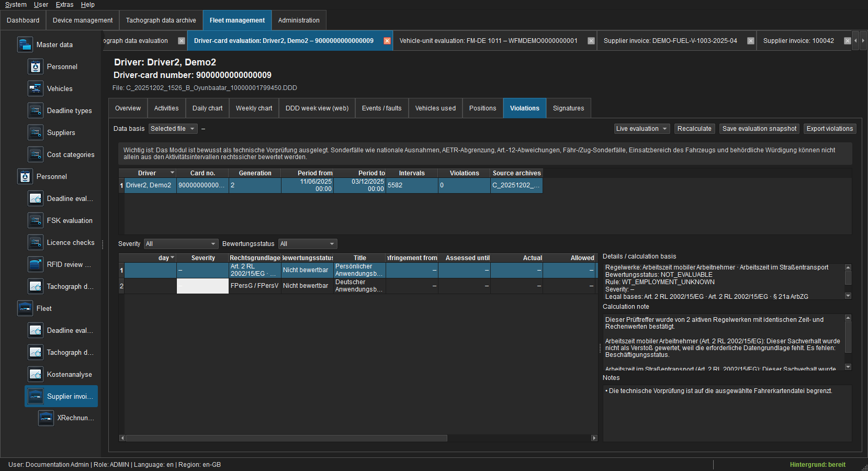This screenshot has width=868, height=471.
Task: Click the FSK evaluation icon
Action: pos(36,220)
